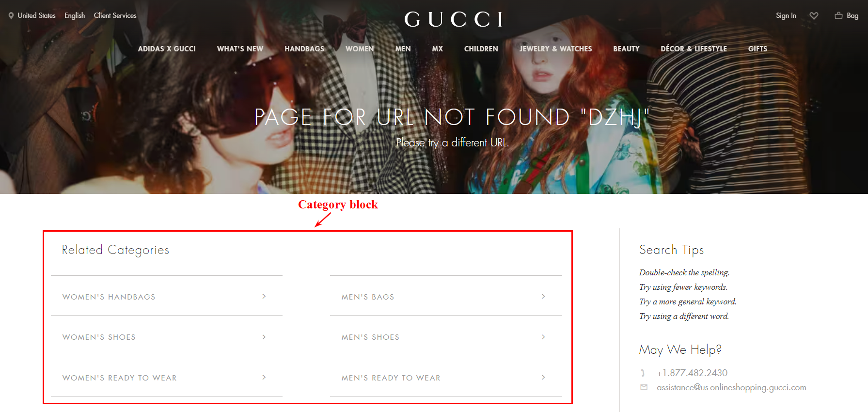The image size is (868, 412).
Task: Change the English language setting
Action: (x=75, y=16)
